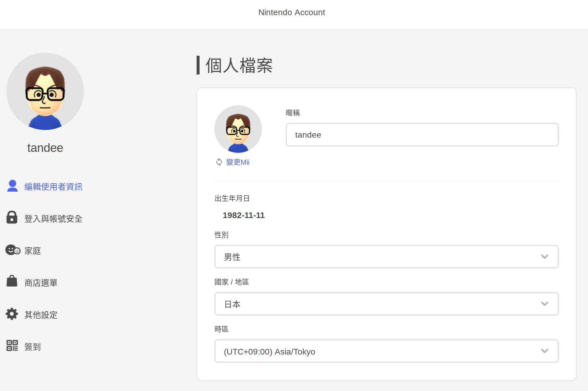Screen dimensions: 588x391
Task: Click the 變更Mii link
Action: pos(238,162)
